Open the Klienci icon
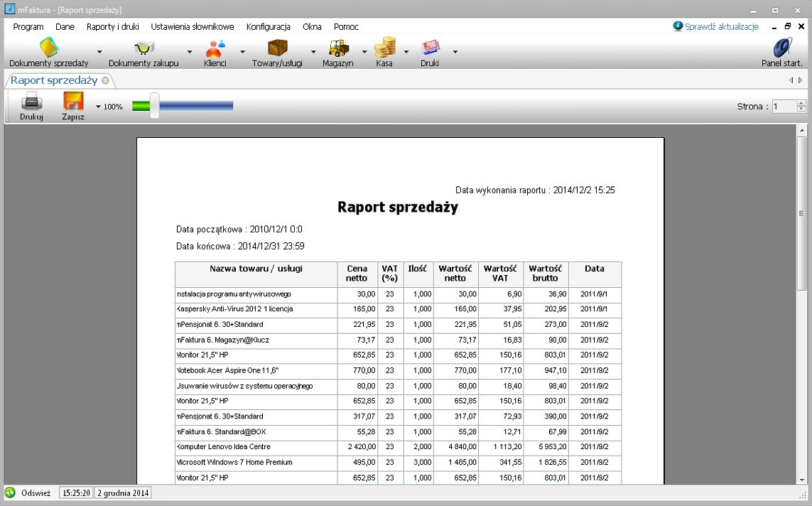Image resolution: width=812 pixels, height=506 pixels. click(215, 48)
